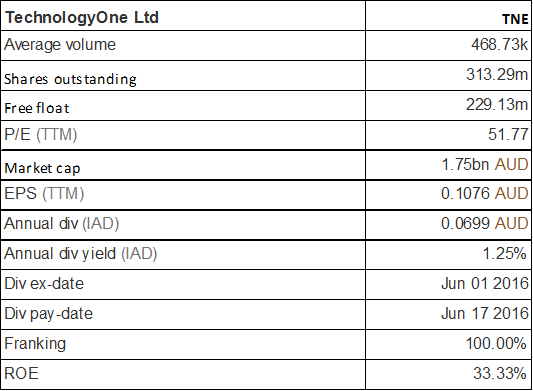Screen dimensions: 533x391
Task: Select the Market cap label
Action: (42, 168)
